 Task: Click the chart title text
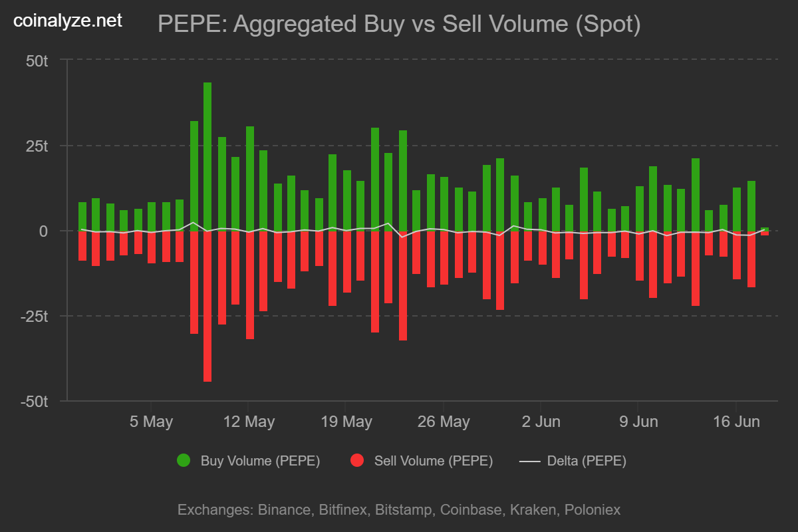[399, 25]
